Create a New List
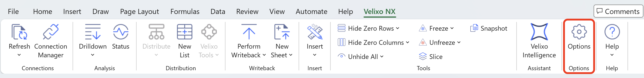Screen dimensions: 644x78 coord(184,32)
